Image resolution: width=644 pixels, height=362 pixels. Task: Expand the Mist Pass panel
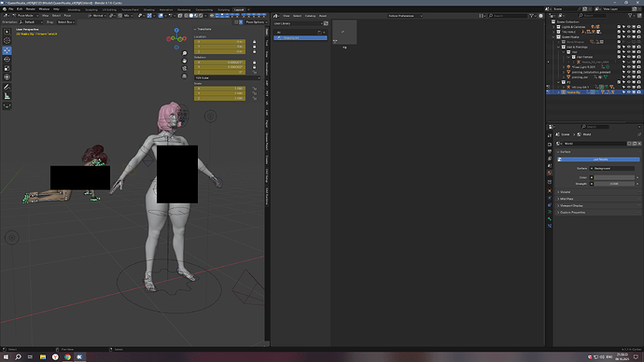click(567, 199)
